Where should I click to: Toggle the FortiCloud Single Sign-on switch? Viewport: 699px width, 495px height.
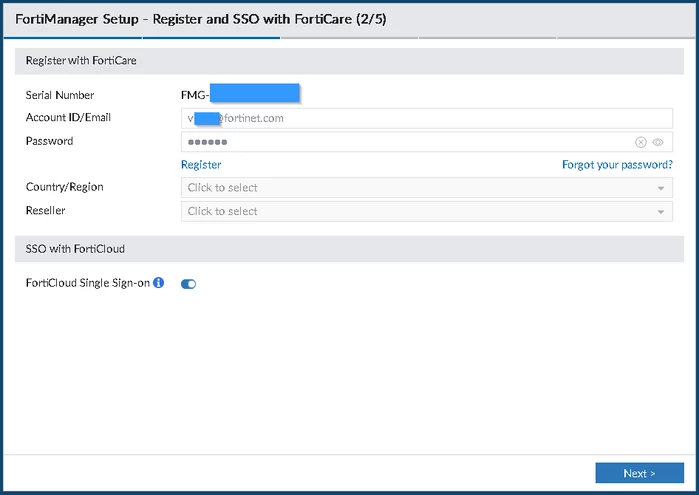tap(188, 284)
